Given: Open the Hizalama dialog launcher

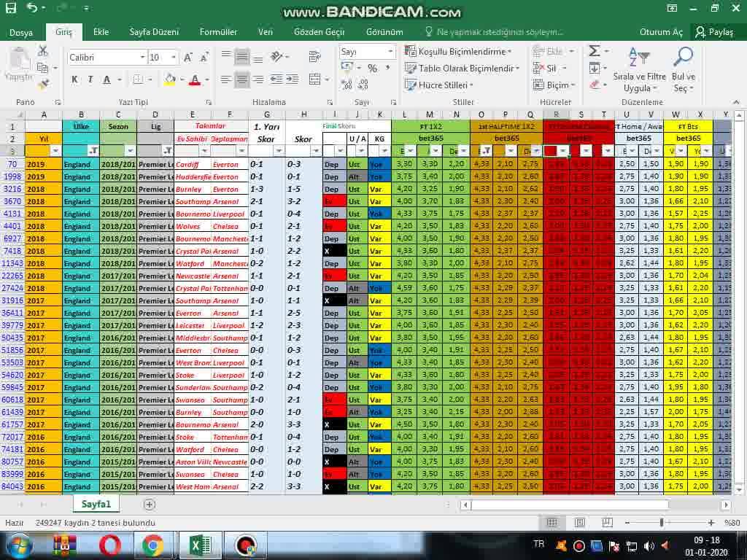Looking at the screenshot, I should [330, 102].
